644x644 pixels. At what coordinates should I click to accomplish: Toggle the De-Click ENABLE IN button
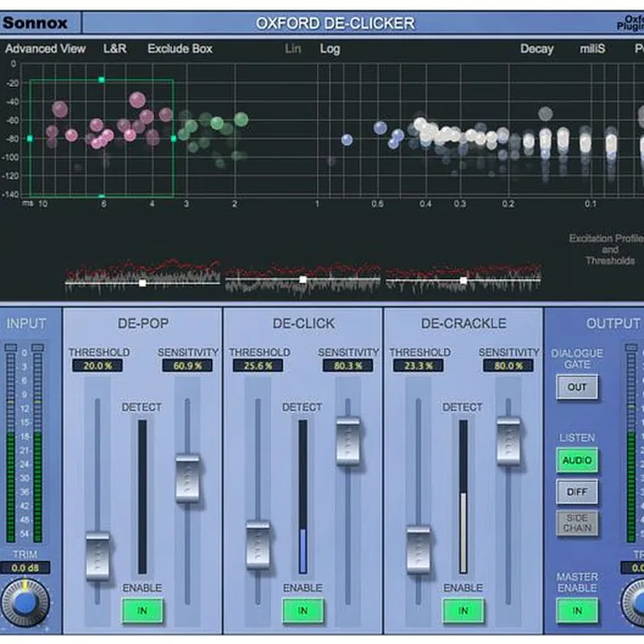(302, 611)
